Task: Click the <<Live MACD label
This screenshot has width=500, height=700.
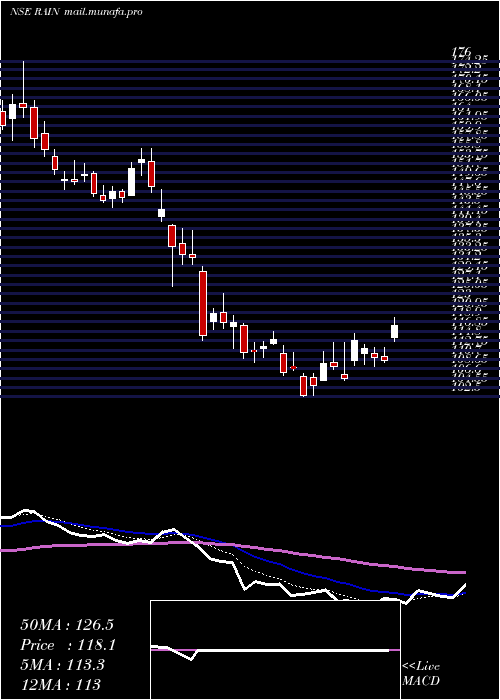Action: click(x=421, y=673)
